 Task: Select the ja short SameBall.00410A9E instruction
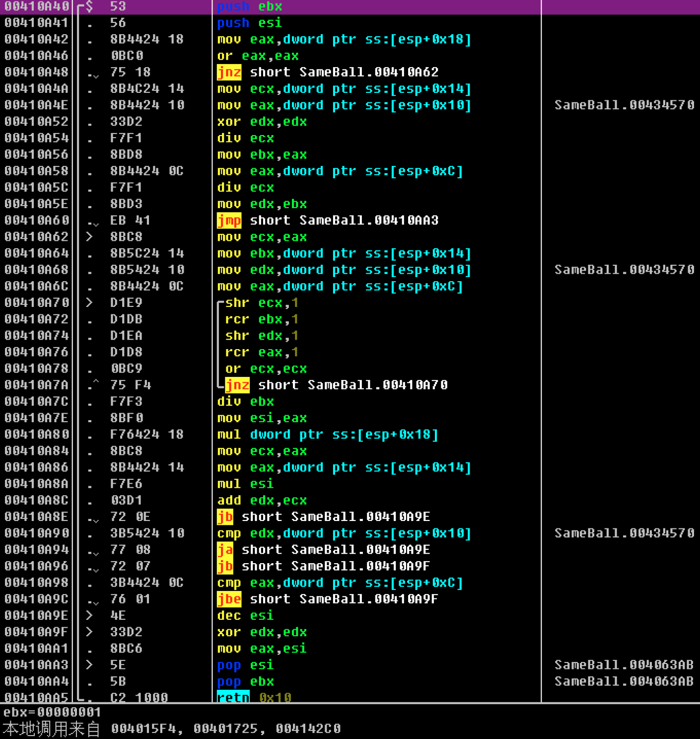(324, 549)
